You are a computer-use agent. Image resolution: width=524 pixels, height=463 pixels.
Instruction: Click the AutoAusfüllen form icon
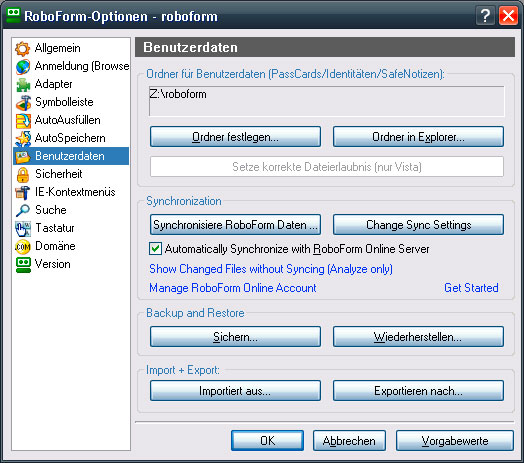[x=22, y=121]
